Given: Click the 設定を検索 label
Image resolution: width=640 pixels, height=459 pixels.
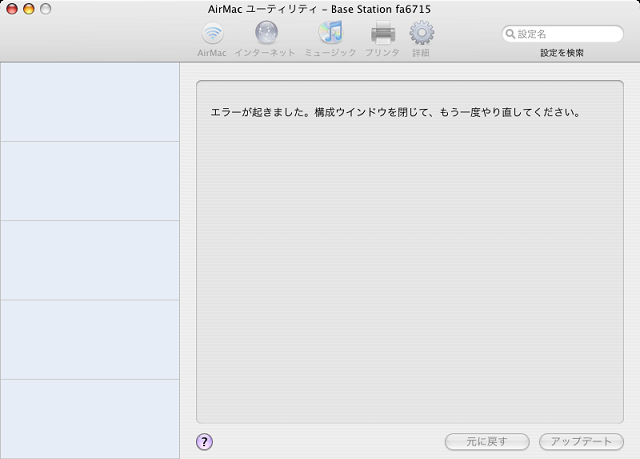Looking at the screenshot, I should 562,53.
